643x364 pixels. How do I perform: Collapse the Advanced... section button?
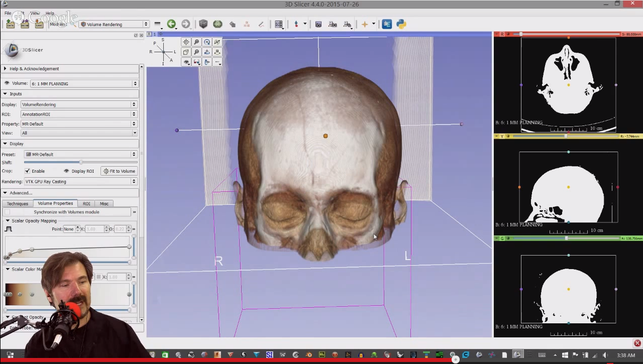click(69, 193)
